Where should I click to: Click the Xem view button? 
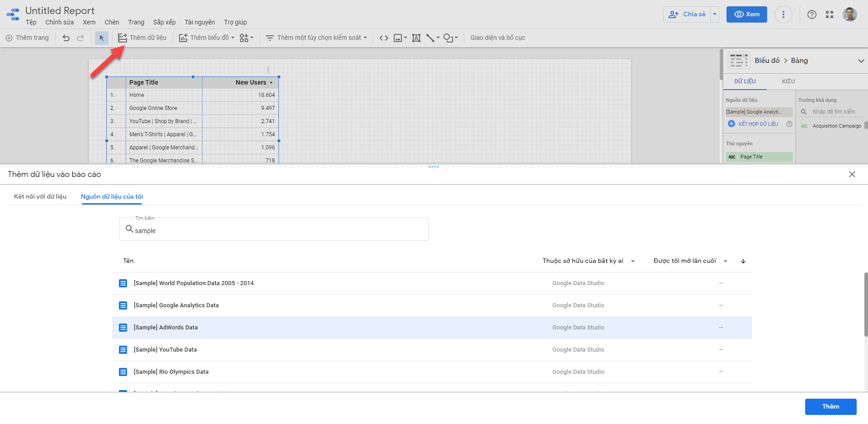pyautogui.click(x=746, y=14)
